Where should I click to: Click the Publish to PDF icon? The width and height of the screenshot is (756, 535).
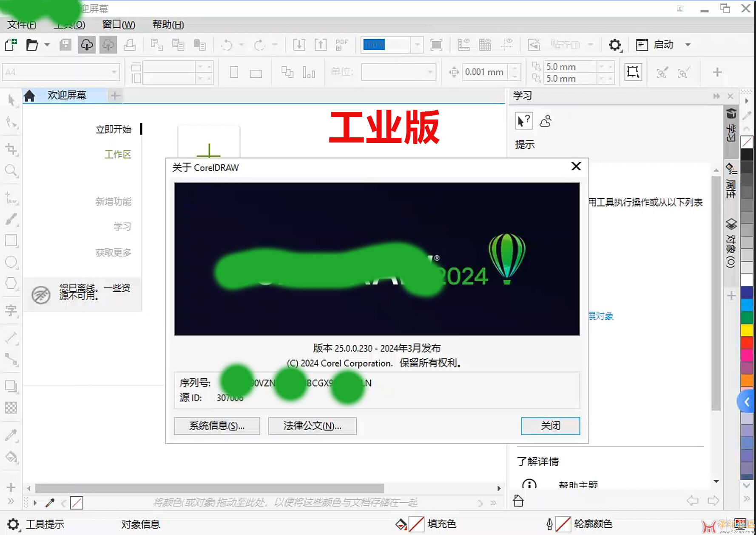(x=341, y=45)
